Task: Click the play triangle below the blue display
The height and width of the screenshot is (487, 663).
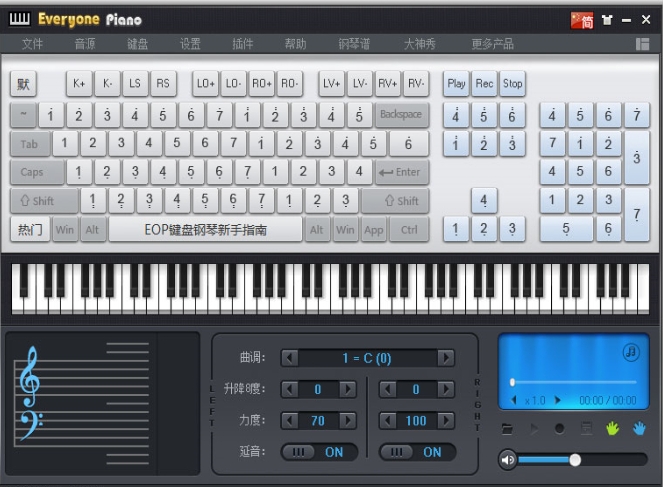Action: 534,430
